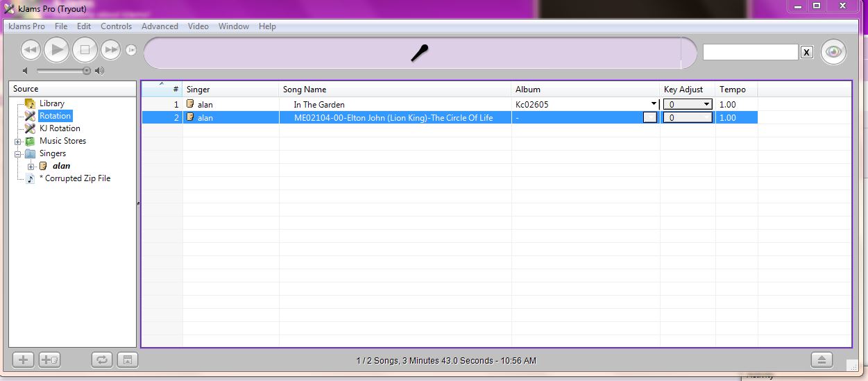Image resolution: width=868 pixels, height=381 pixels.
Task: Collapse the Singers tree node
Action: (18, 154)
